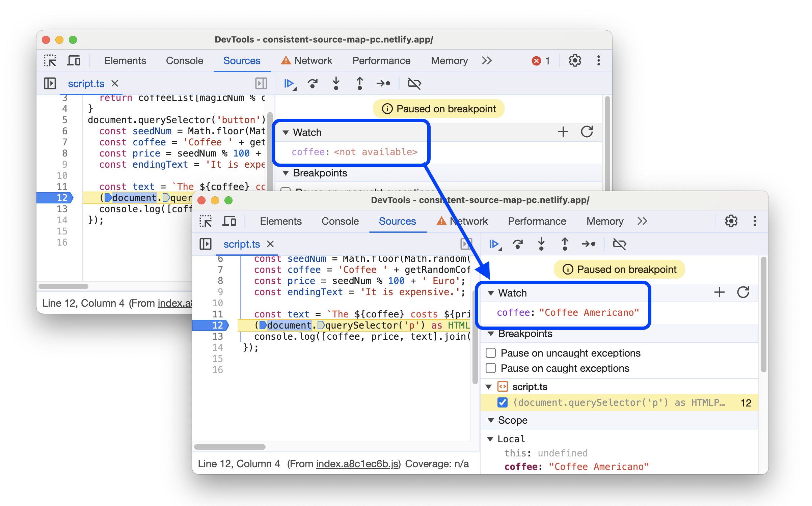812x506 pixels.
Task: Select the Sources tab in bottom DevTools
Action: [x=398, y=220]
